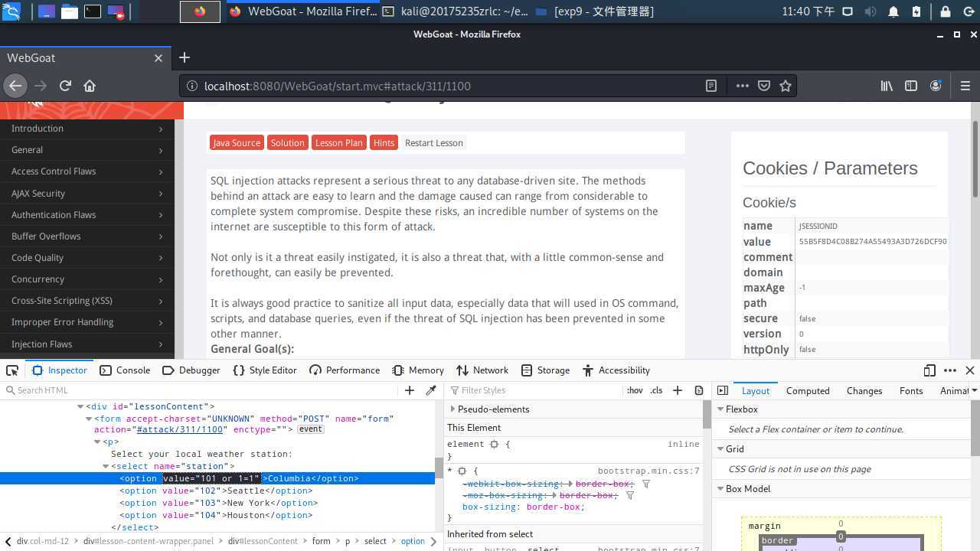Click the lock screen icon in the panel
The width and height of the screenshot is (980, 551).
point(946,11)
